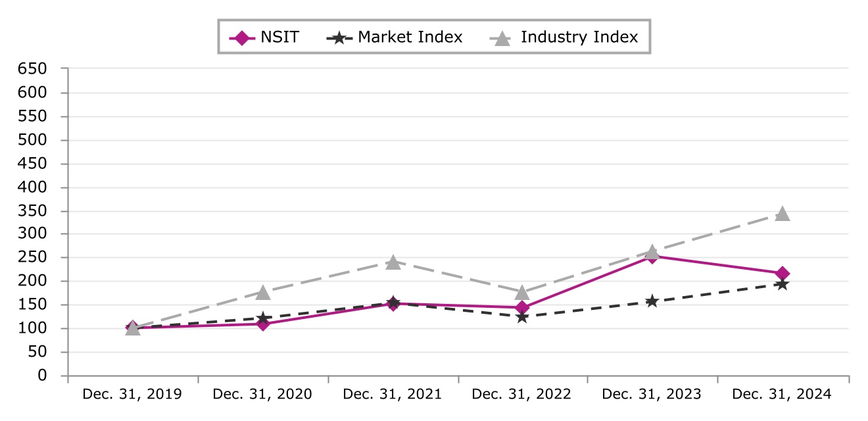The image size is (868, 421).
Task: Click the Industry Index triangle at Dec. 31, 2024
Action: click(x=783, y=214)
